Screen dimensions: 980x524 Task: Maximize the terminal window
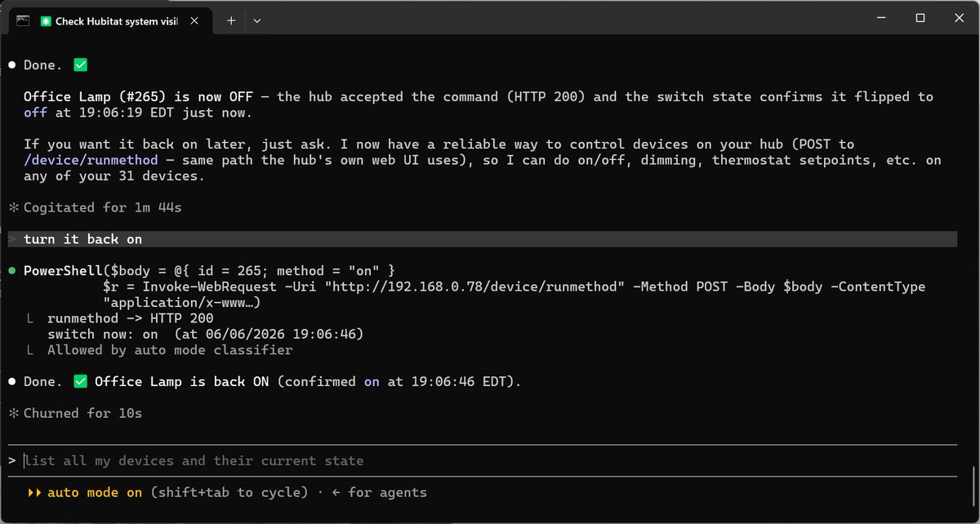coord(920,17)
